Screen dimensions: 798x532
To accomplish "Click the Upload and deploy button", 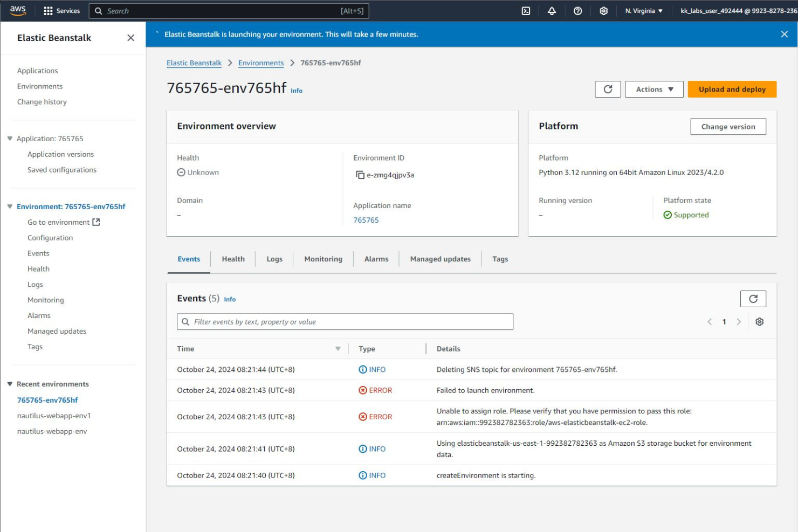I will [732, 89].
